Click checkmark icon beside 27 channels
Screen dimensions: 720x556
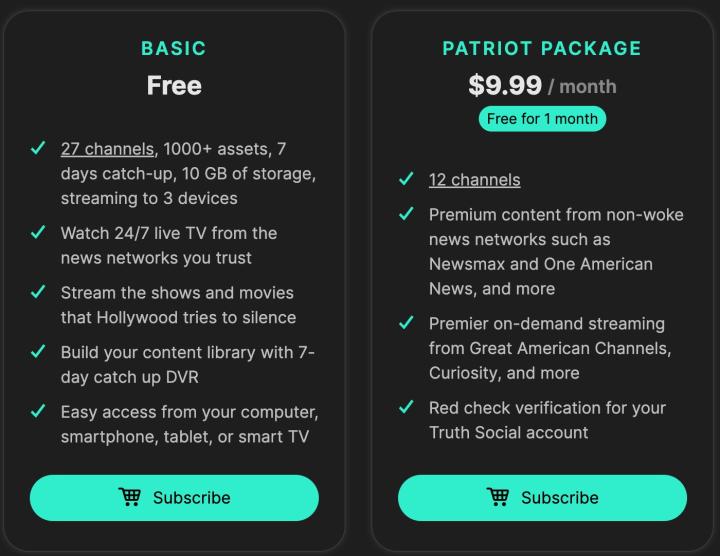click(x=38, y=148)
